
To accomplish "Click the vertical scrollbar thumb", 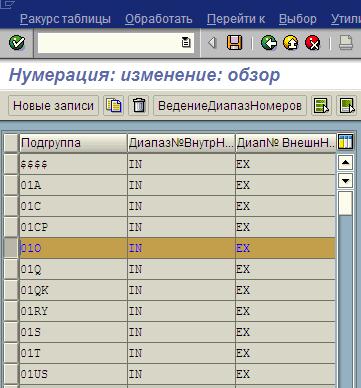I will (345, 203).
